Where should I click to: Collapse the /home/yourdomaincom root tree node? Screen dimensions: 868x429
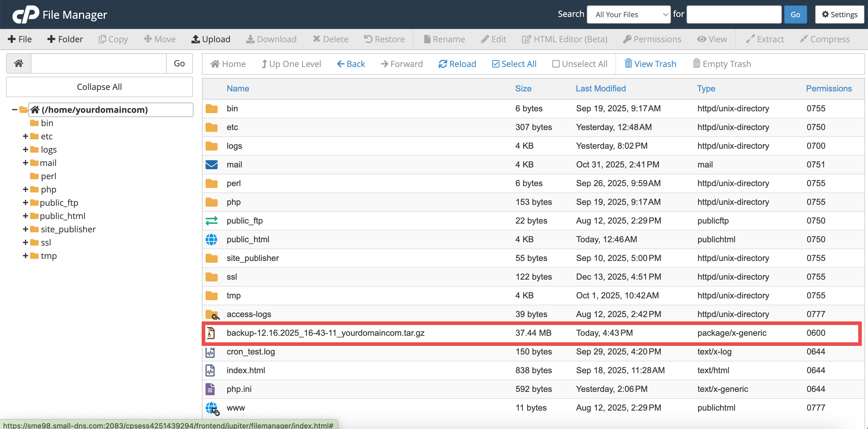14,110
